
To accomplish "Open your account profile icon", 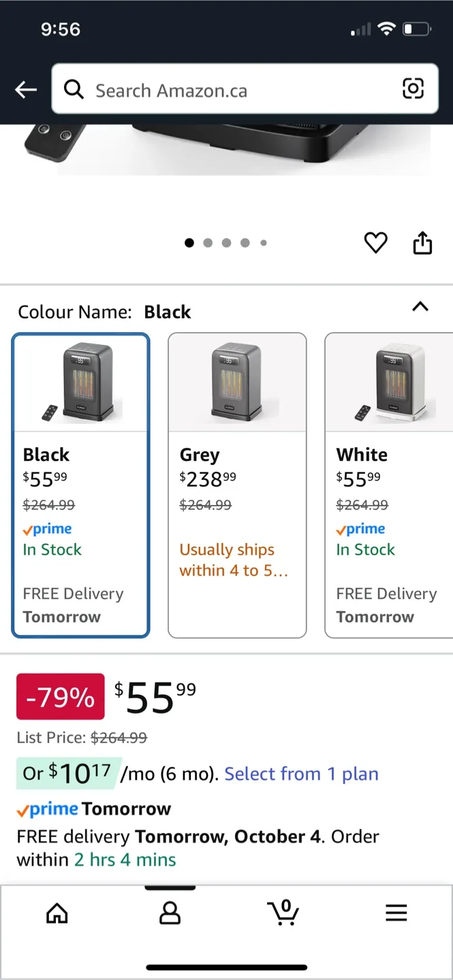I will click(x=170, y=913).
